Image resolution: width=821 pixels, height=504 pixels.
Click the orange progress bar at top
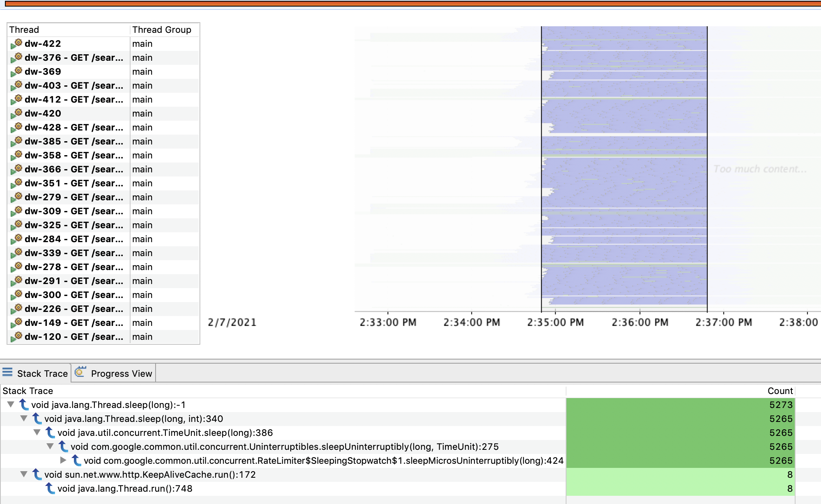(x=413, y=4)
